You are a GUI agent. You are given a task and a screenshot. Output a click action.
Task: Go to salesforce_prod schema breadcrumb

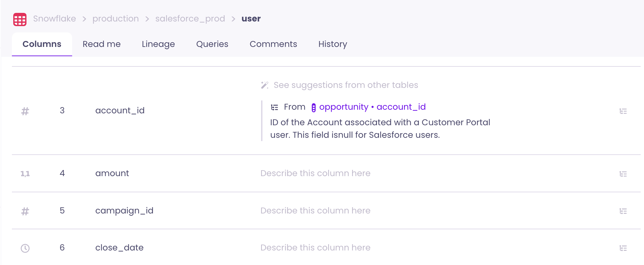point(190,19)
